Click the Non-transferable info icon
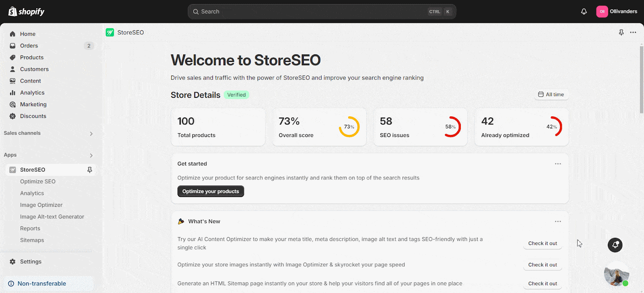Viewport: 644px width, 293px height. tap(11, 283)
